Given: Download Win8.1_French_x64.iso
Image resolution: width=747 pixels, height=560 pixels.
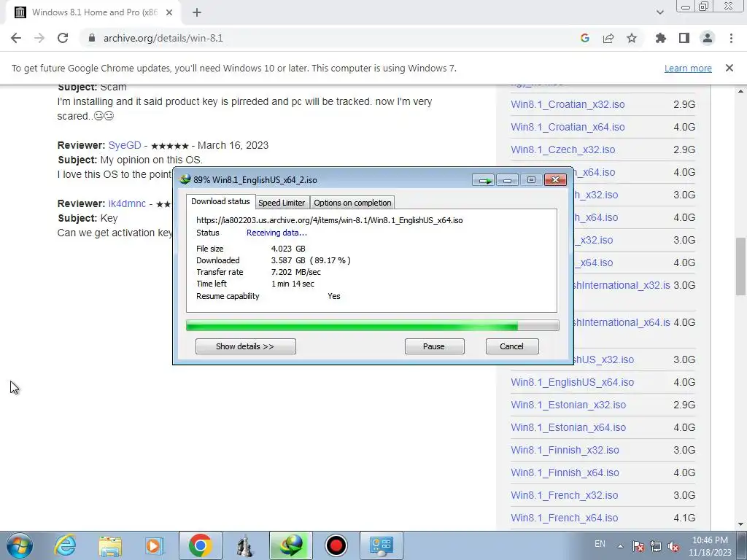Looking at the screenshot, I should tap(564, 518).
